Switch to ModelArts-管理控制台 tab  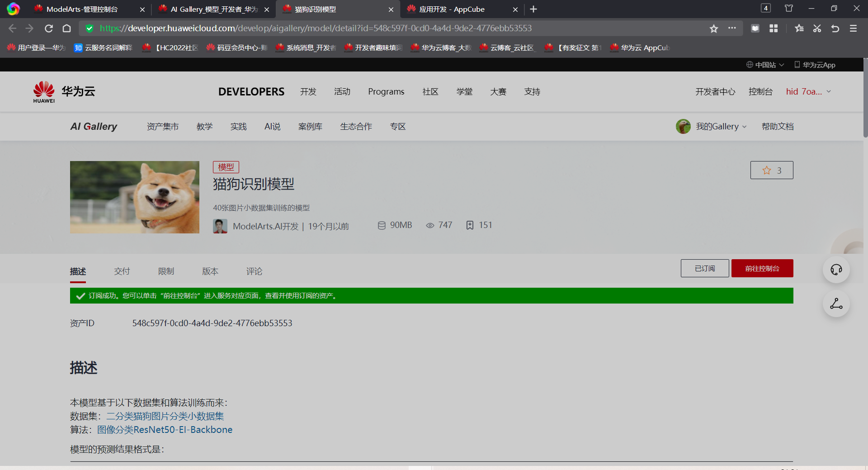[82, 9]
